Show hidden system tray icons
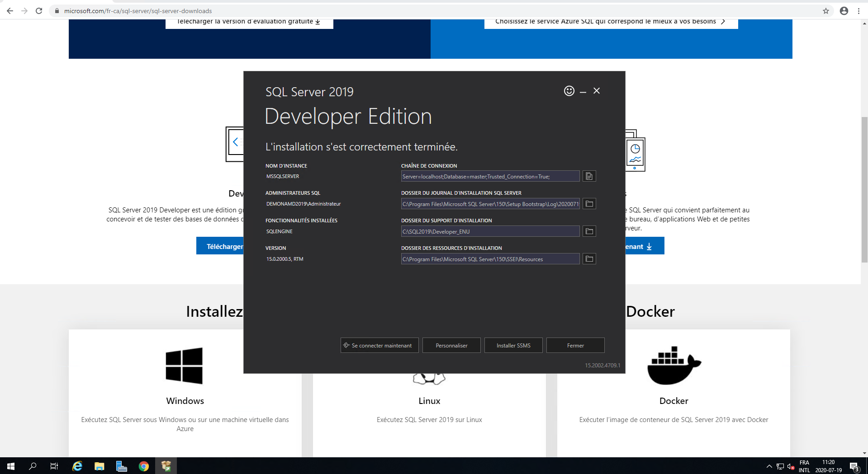This screenshot has height=474, width=868. click(x=769, y=466)
